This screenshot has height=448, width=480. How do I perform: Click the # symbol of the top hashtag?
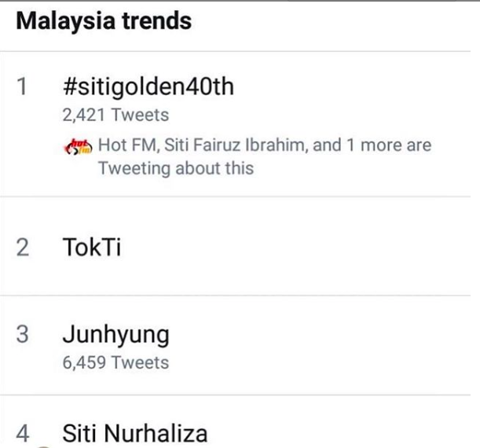(68, 86)
